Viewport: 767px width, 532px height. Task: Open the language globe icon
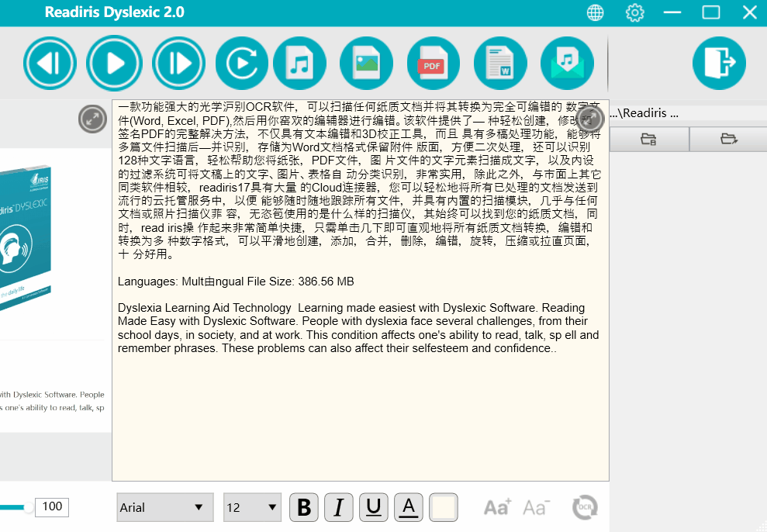[596, 12]
